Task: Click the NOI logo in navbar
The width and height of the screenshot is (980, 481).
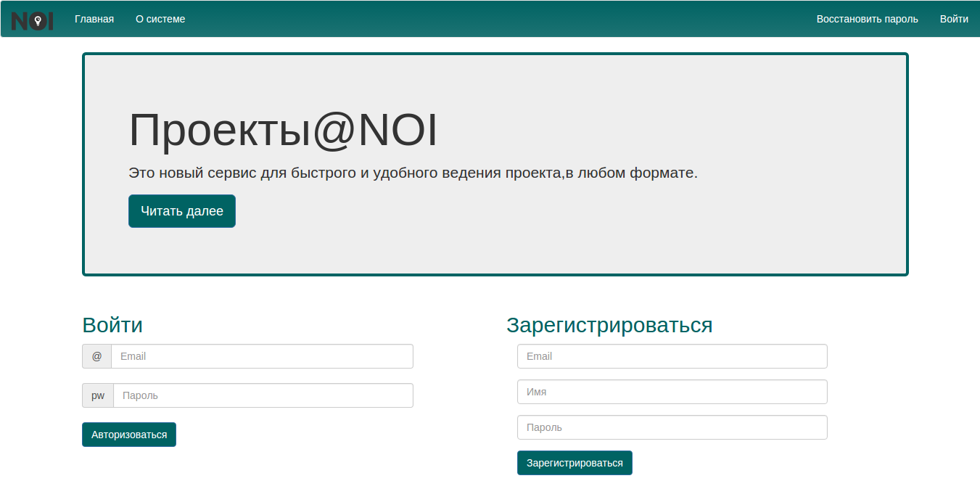Action: tap(33, 20)
